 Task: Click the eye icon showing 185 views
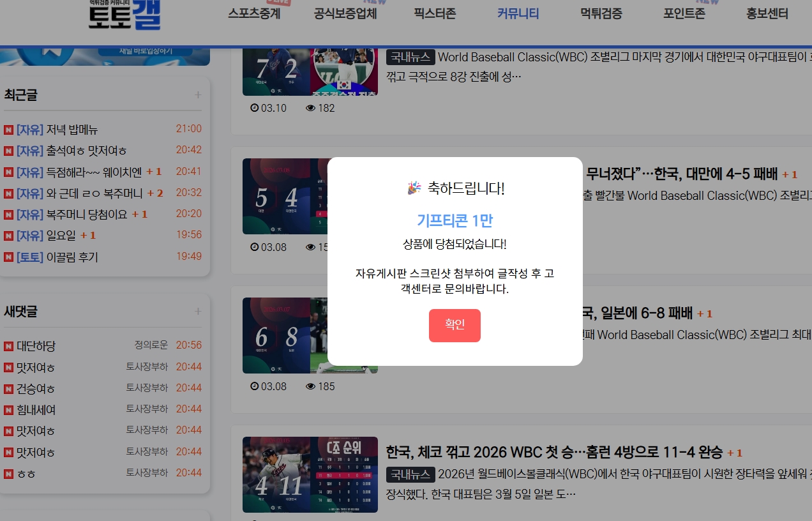point(310,386)
